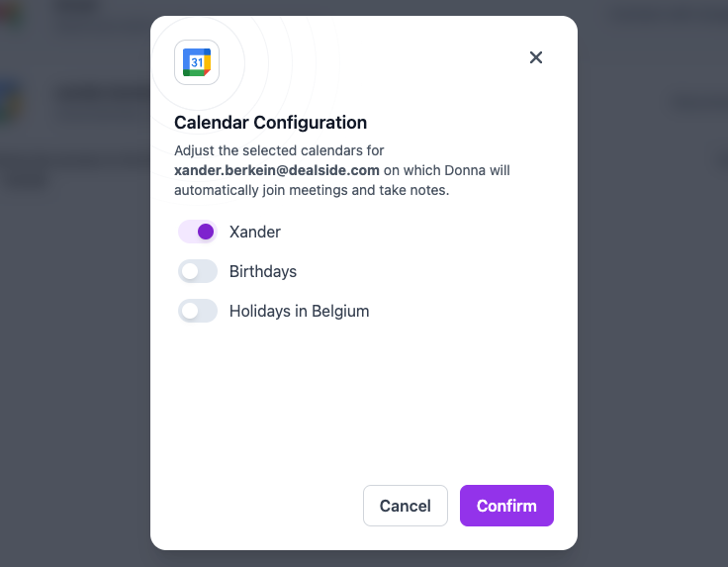
Task: Click blurred background element right of dialog
Action: (x=692, y=102)
